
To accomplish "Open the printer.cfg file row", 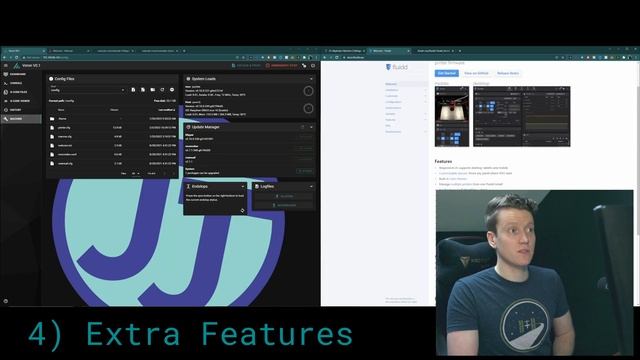I will pos(112,128).
